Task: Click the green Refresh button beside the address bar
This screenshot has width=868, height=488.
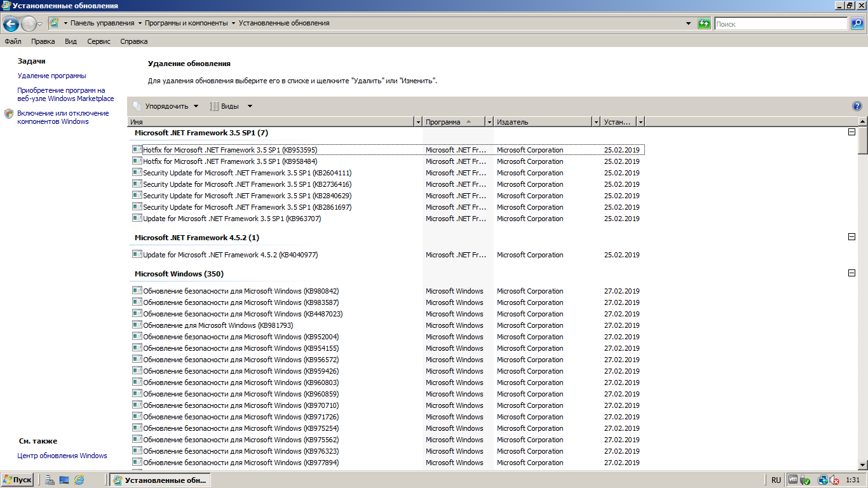Action: click(x=703, y=24)
